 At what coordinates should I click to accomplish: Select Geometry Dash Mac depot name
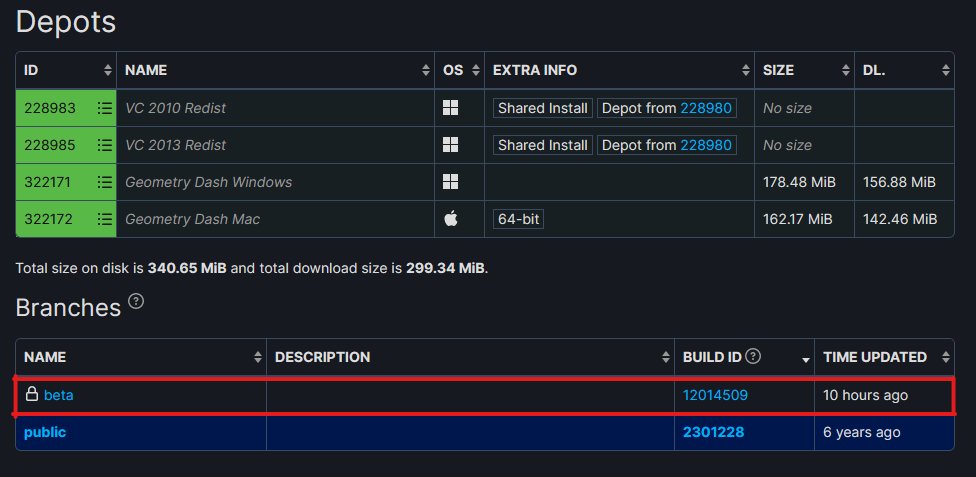coord(192,219)
